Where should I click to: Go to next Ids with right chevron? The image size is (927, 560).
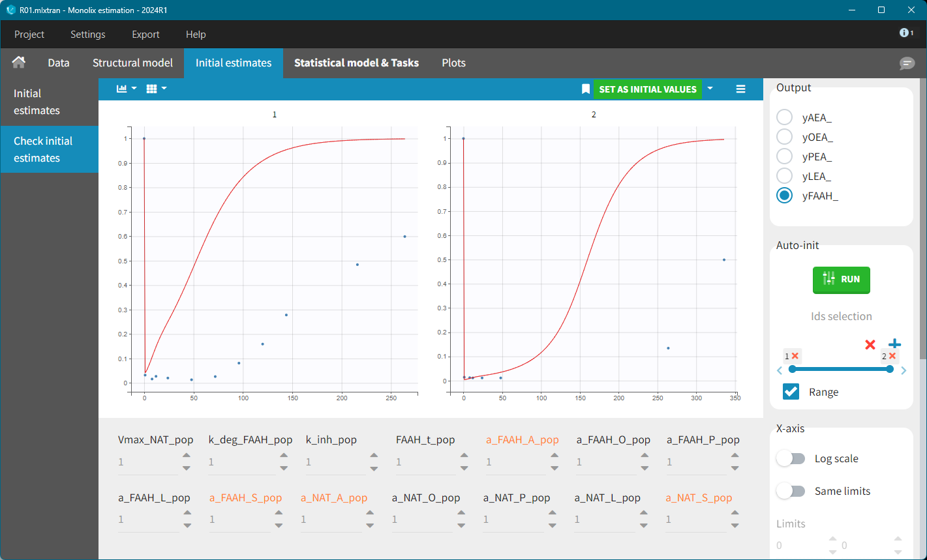pyautogui.click(x=904, y=371)
